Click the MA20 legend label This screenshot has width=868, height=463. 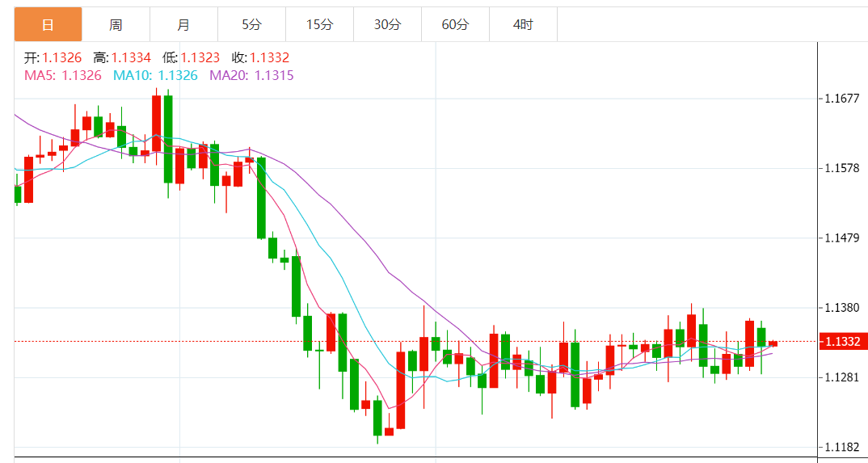[251, 75]
